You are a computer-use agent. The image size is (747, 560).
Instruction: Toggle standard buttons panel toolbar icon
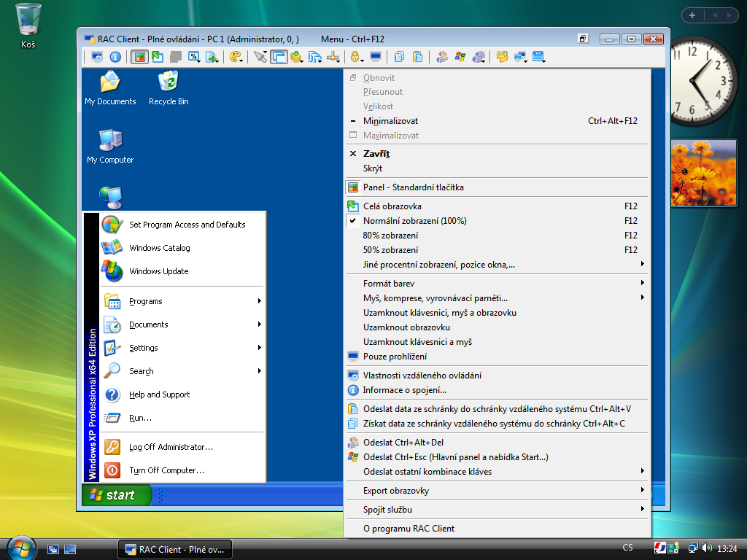(x=139, y=57)
